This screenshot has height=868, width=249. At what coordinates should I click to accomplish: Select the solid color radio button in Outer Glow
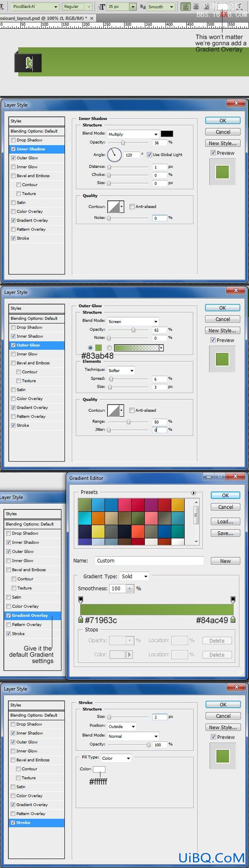coord(90,348)
